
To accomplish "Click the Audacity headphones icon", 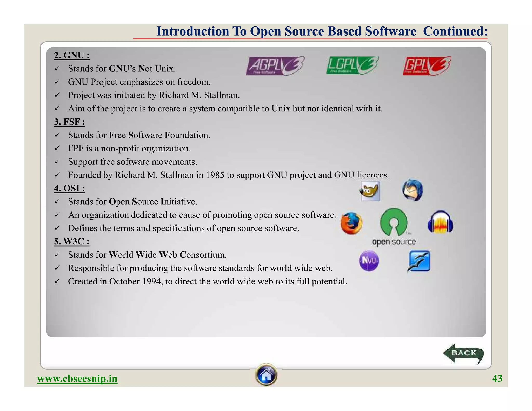I will point(440,222).
